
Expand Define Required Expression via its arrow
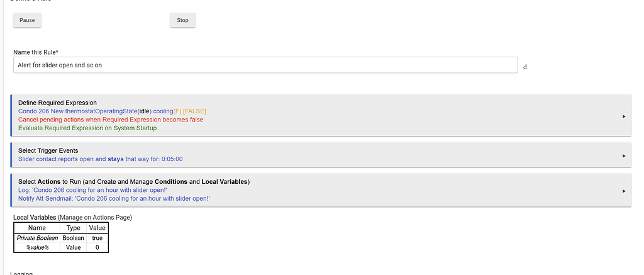(x=624, y=116)
